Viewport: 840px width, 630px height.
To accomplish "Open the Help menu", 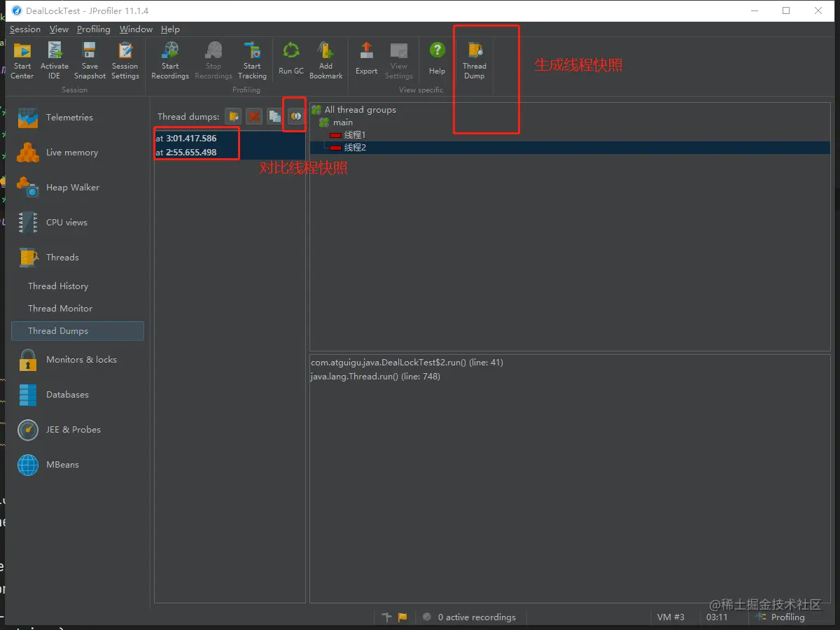I will pos(170,29).
